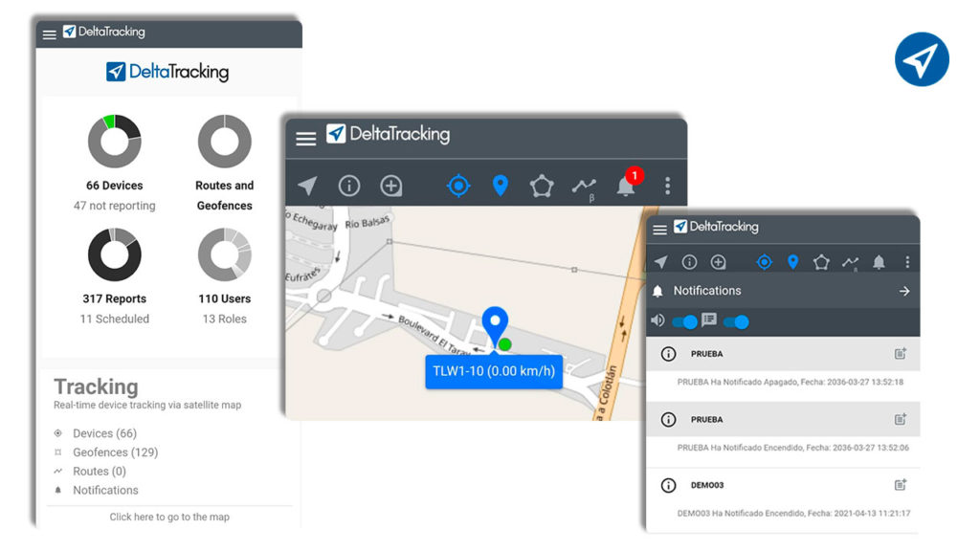This screenshot has width=980, height=551.
Task: Click '47 not reporting' text
Action: point(115,206)
